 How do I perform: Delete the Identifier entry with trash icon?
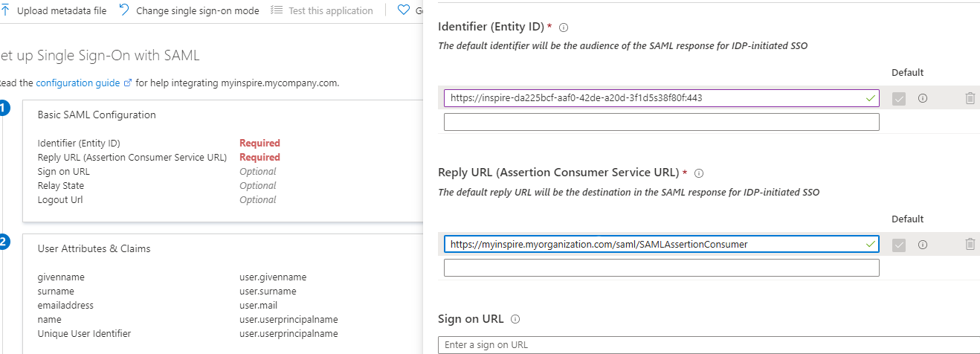point(970,98)
